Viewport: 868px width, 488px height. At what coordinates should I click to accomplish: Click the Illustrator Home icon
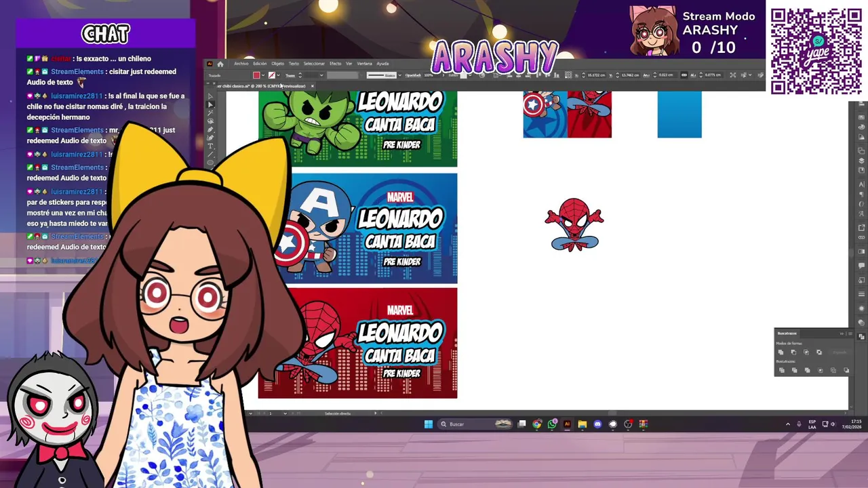(220, 64)
